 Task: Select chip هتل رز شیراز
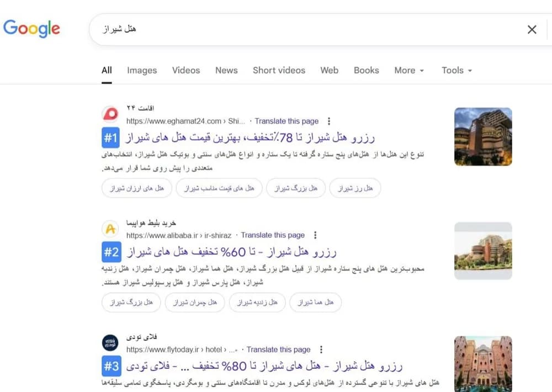pyautogui.click(x=355, y=188)
